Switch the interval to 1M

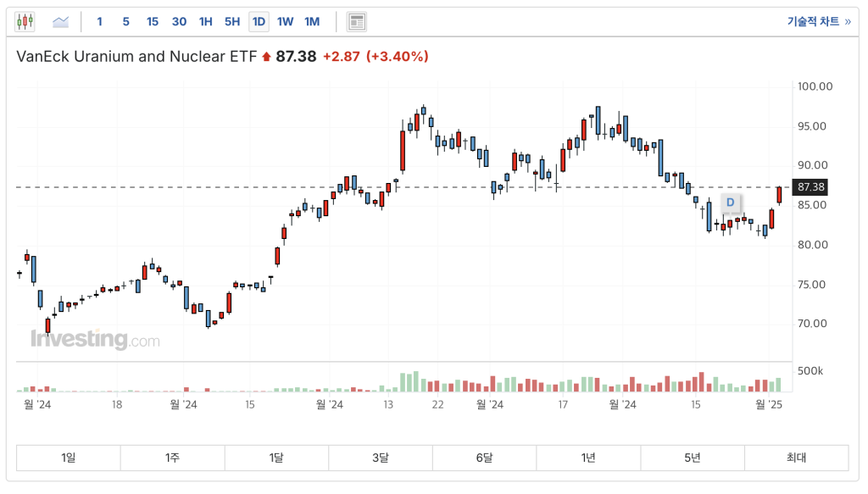pyautogui.click(x=312, y=21)
